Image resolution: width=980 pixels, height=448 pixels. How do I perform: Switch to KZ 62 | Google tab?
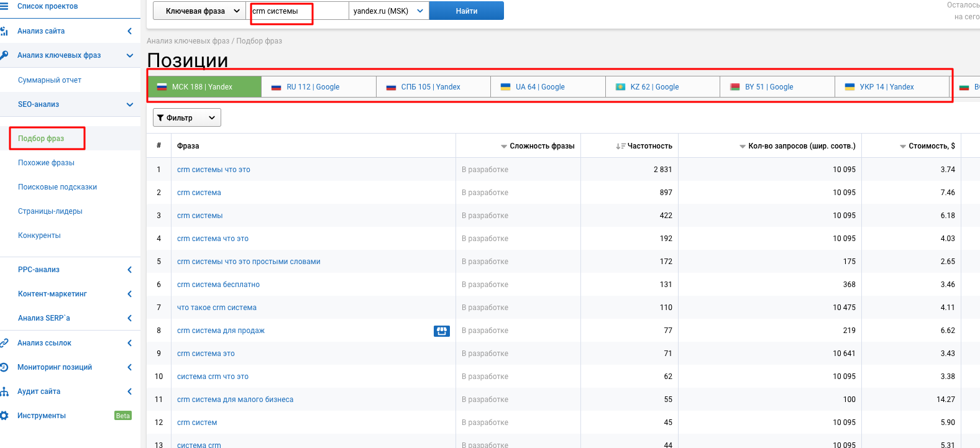click(x=662, y=87)
